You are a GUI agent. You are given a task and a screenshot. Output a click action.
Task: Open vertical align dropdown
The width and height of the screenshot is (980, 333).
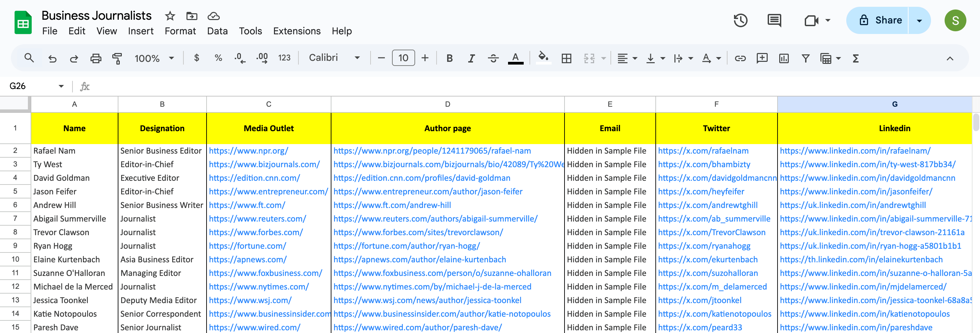(655, 58)
